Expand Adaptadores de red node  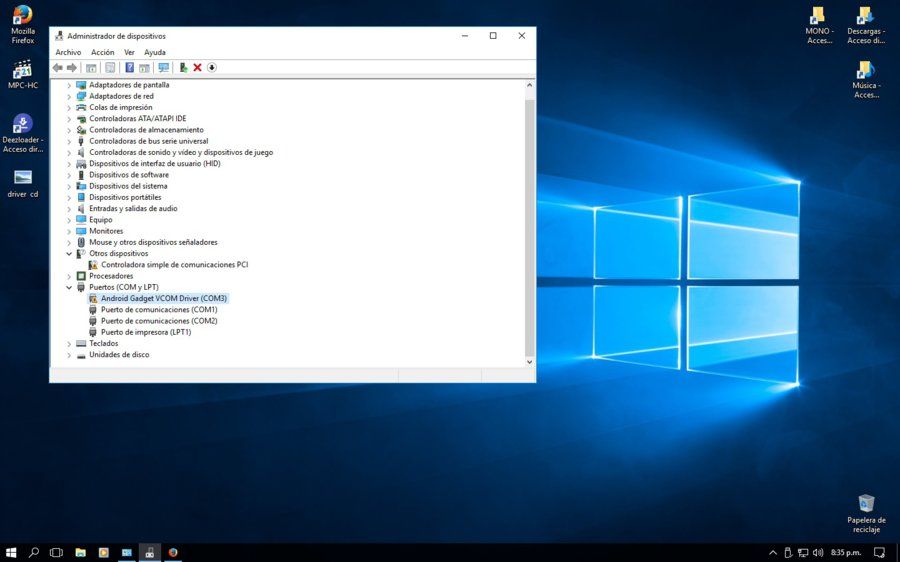[x=69, y=96]
